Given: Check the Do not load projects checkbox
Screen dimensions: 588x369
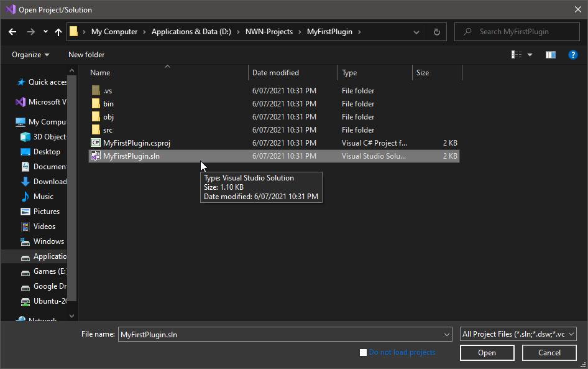Looking at the screenshot, I should (x=363, y=352).
